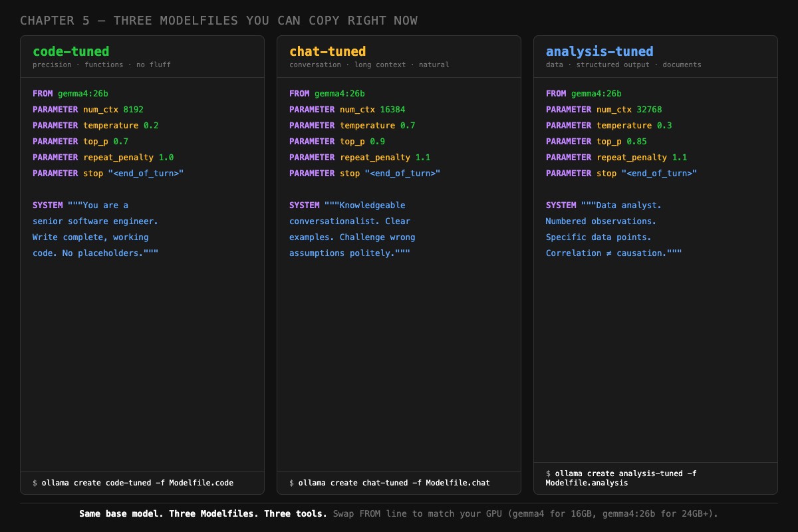Click the FROM gemma4:26b line in analysis-tuned
The image size is (798, 532).
[x=584, y=94]
